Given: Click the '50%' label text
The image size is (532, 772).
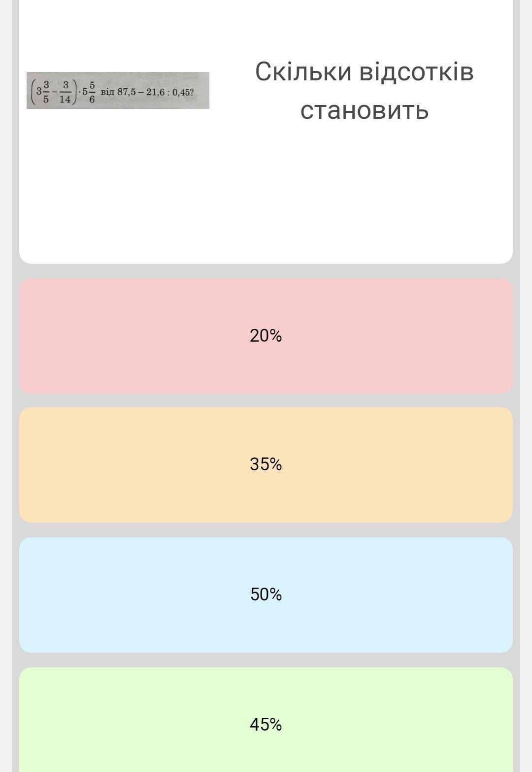Looking at the screenshot, I should tap(266, 595).
